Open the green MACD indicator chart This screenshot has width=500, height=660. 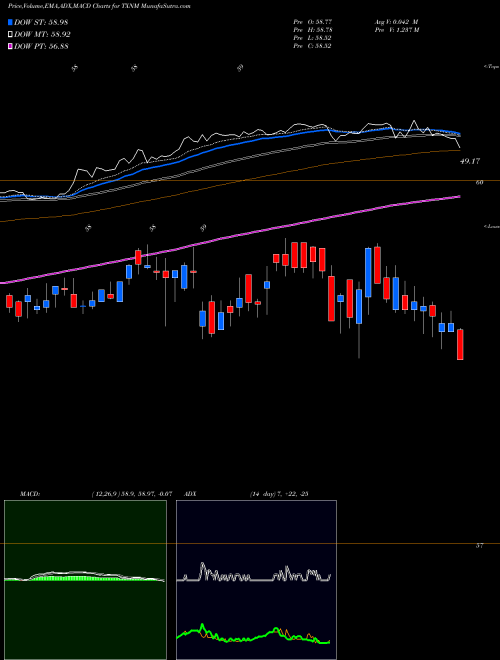tap(85, 580)
